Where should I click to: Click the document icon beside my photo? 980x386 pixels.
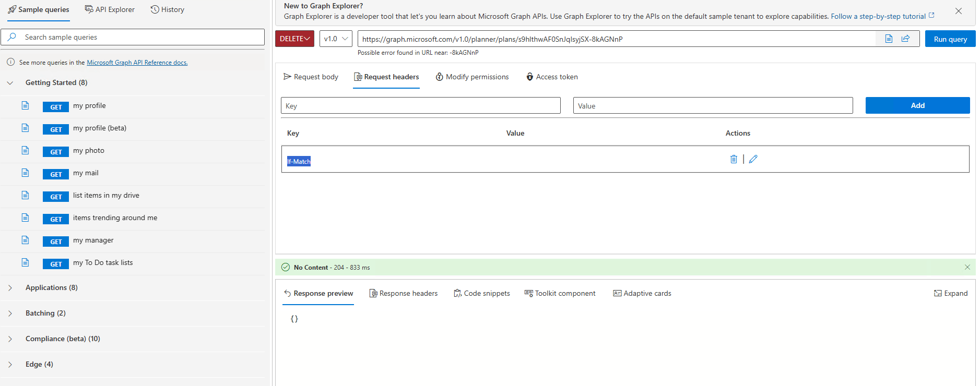(x=25, y=150)
